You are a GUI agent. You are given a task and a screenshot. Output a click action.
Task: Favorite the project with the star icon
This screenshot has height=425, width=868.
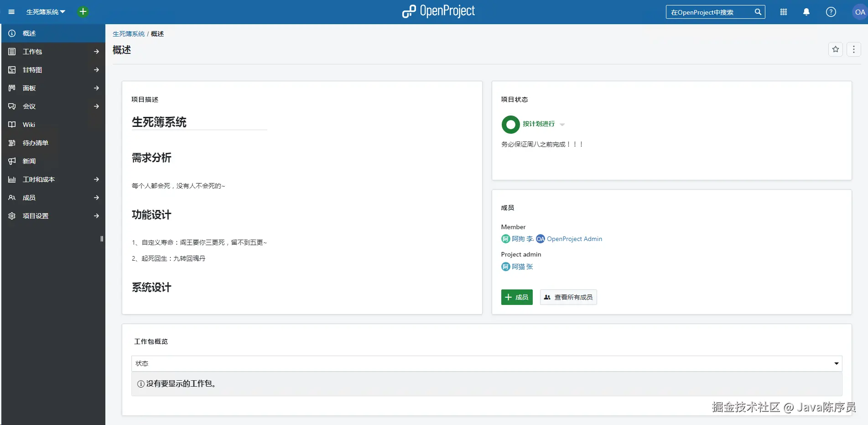836,49
